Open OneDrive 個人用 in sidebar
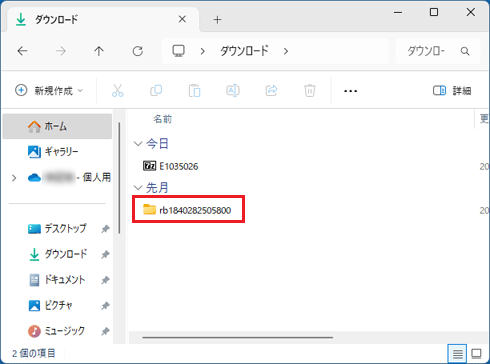Image resolution: width=490 pixels, height=364 pixels. coord(69,178)
